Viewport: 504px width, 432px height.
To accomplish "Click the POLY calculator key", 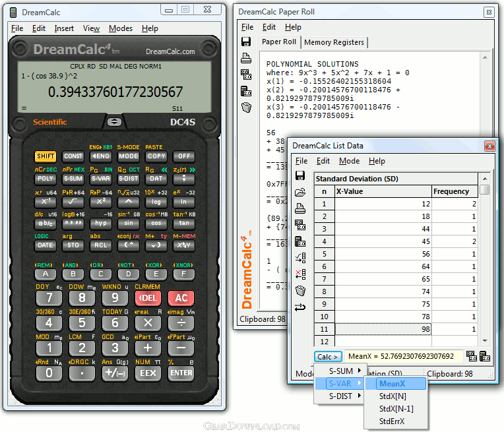I will 46,179.
